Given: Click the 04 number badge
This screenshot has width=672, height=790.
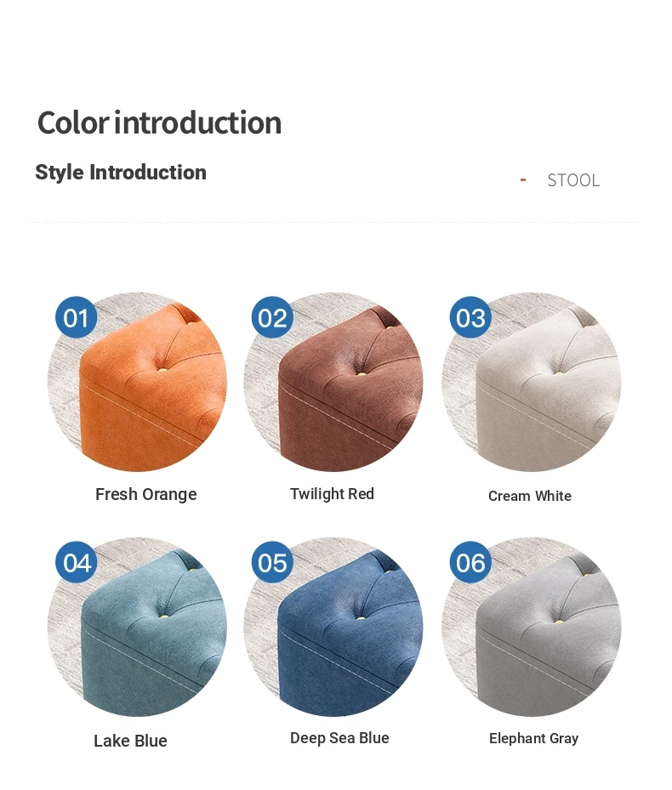Looking at the screenshot, I should point(76,562).
